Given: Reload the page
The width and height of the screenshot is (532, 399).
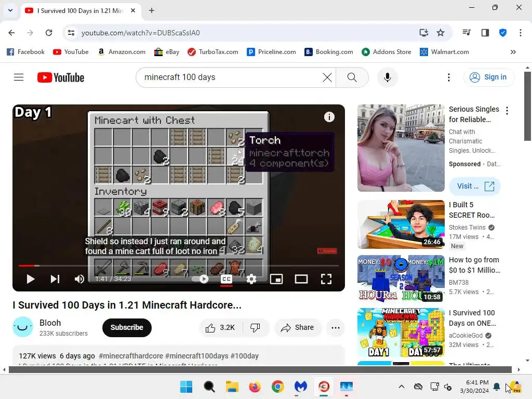Looking at the screenshot, I should point(49,33).
